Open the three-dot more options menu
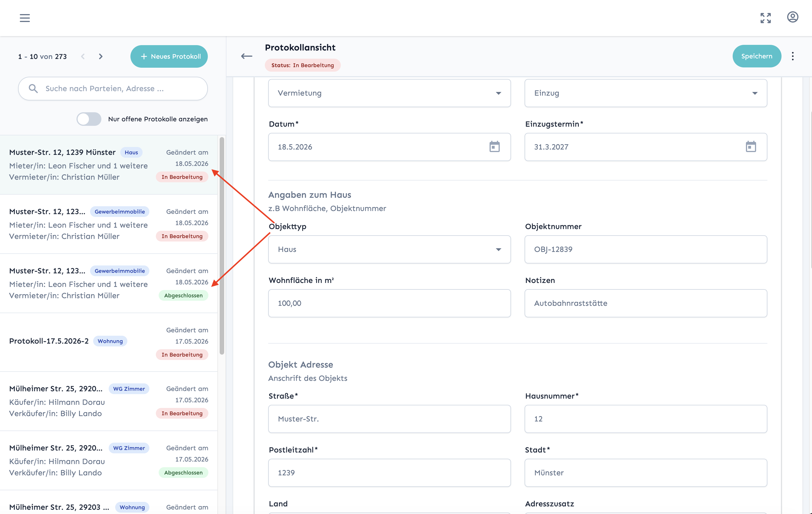The width and height of the screenshot is (812, 514). (793, 56)
